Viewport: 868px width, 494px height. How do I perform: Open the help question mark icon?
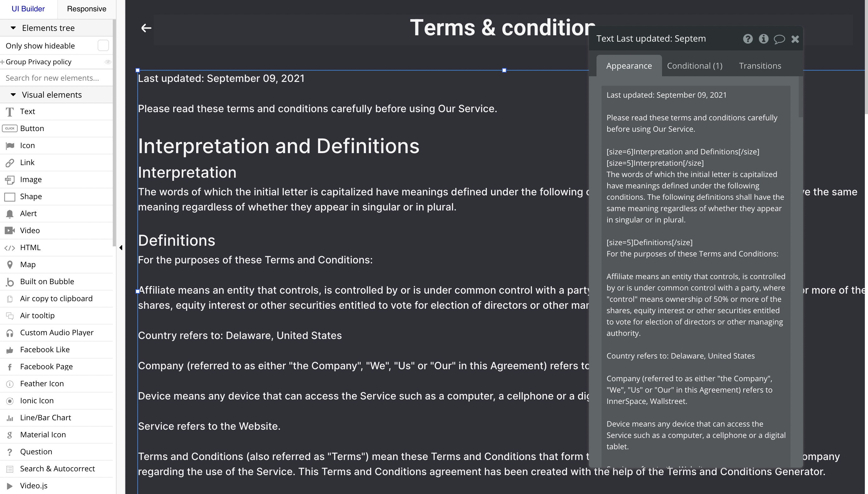[748, 39]
